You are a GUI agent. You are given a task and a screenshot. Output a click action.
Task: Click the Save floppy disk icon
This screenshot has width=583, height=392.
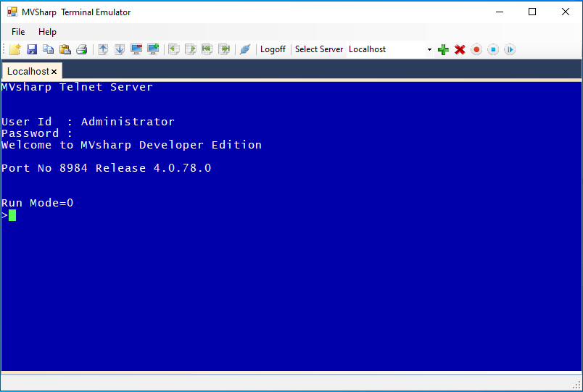32,49
